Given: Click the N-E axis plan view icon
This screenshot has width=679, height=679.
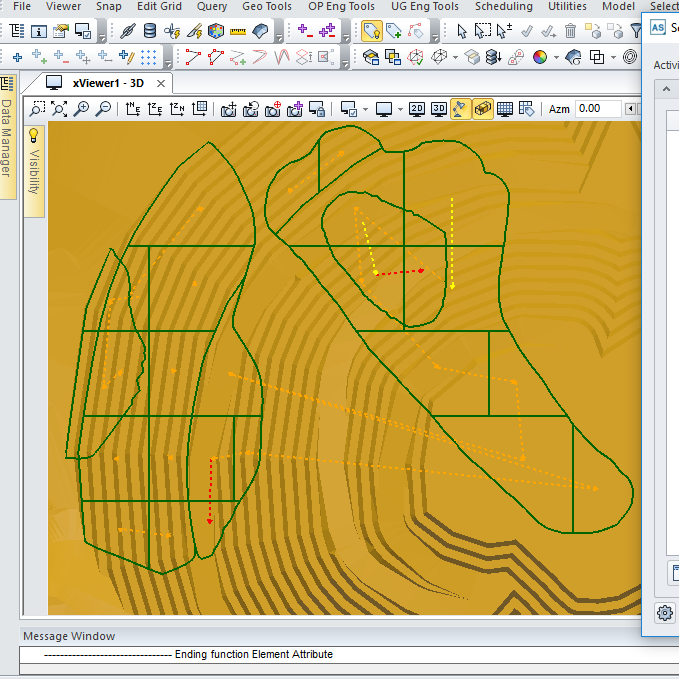Looking at the screenshot, I should click(x=133, y=109).
